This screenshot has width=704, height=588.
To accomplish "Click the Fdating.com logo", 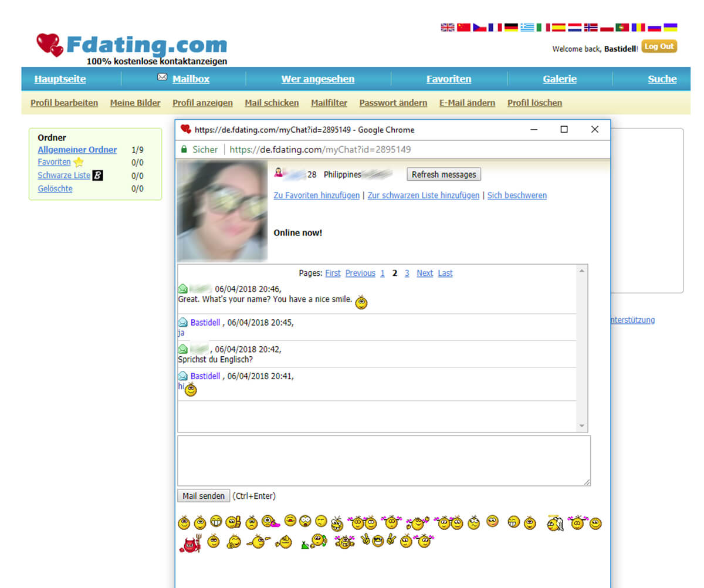I will pyautogui.click(x=132, y=48).
